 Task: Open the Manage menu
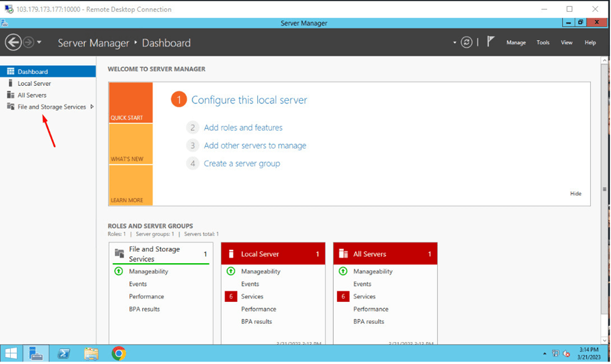coord(516,43)
